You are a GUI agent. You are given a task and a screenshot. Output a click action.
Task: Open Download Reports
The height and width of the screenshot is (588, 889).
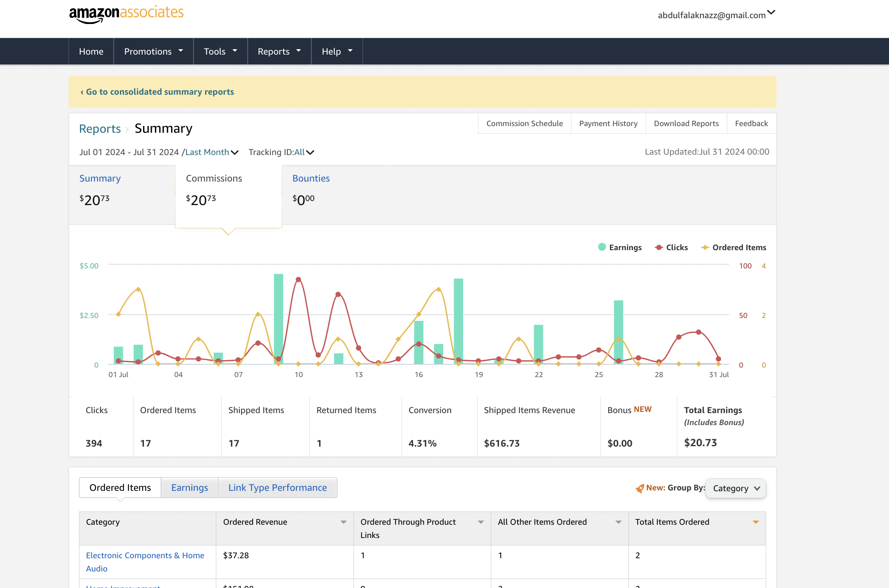[x=686, y=123]
